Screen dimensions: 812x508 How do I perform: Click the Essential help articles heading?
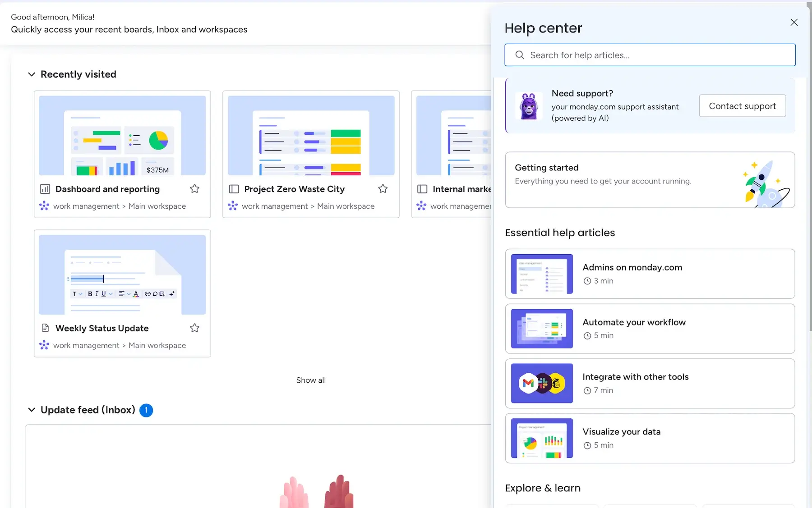point(560,233)
